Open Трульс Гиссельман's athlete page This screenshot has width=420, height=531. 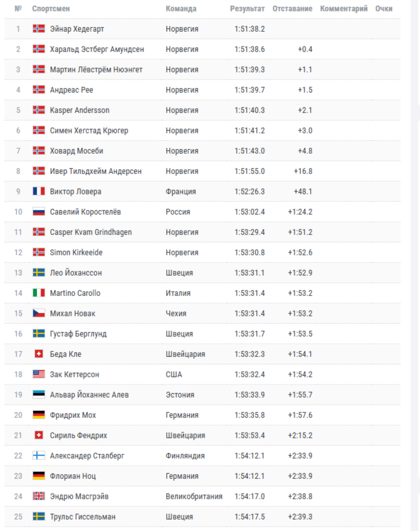pos(82,517)
